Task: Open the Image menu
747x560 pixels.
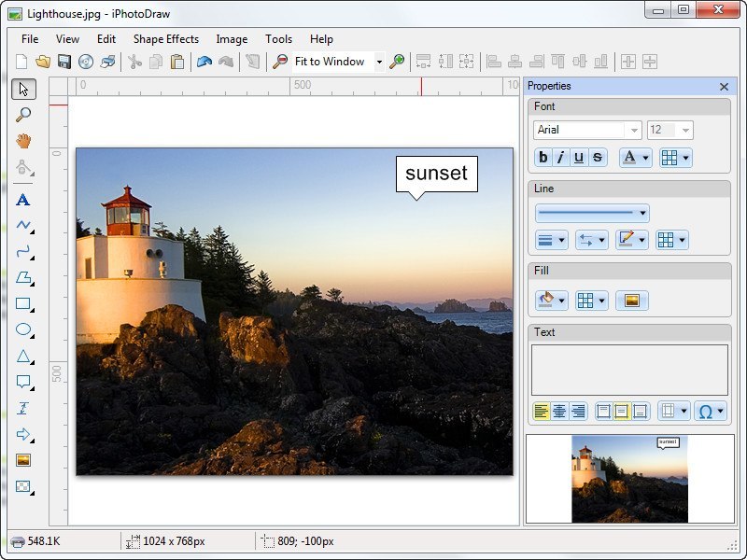Action: pos(231,39)
